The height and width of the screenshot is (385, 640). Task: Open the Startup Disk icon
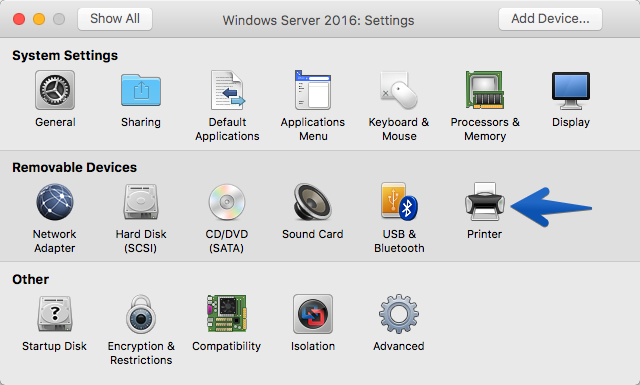point(55,314)
